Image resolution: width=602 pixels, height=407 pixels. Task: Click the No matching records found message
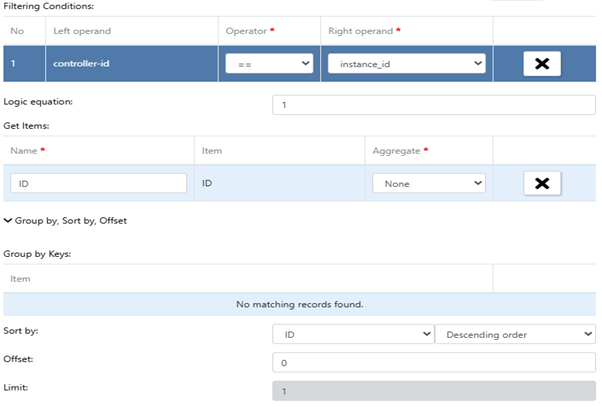(x=299, y=304)
